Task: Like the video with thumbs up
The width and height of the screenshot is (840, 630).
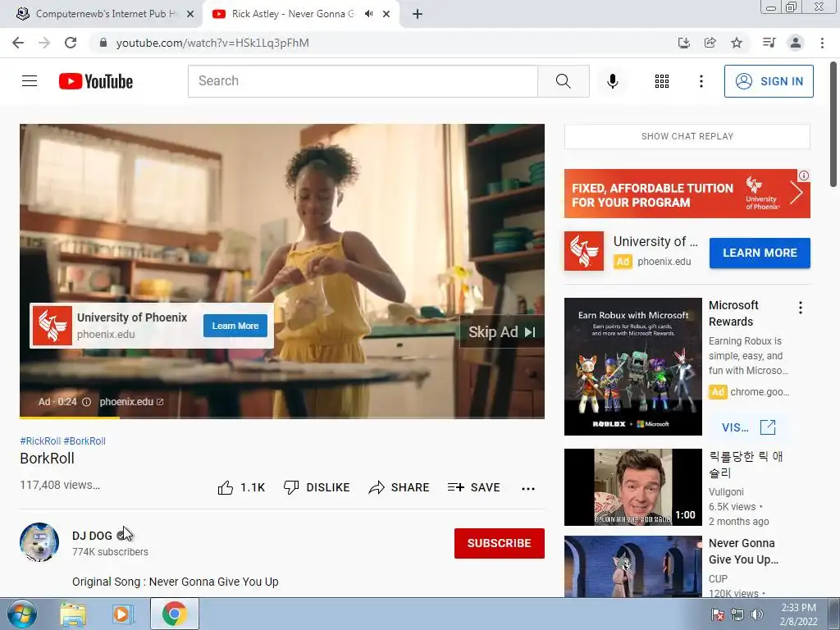Action: coord(241,487)
